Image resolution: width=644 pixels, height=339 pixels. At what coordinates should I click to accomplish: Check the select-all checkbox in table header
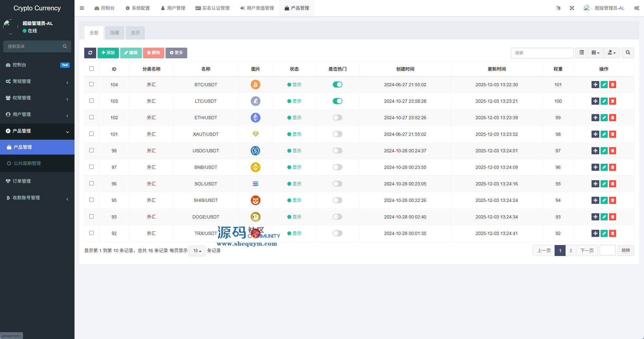[x=91, y=69]
